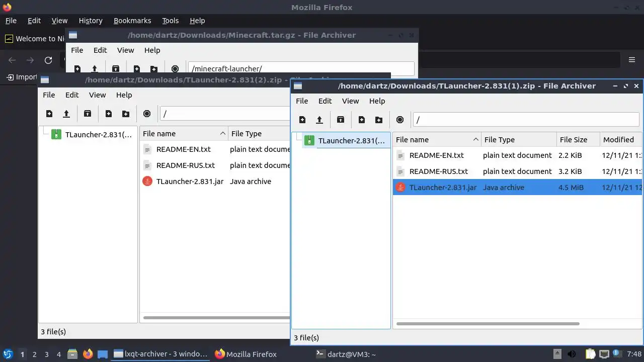Switch to virtual desktop 4
This screenshot has height=362, width=644.
[58, 354]
